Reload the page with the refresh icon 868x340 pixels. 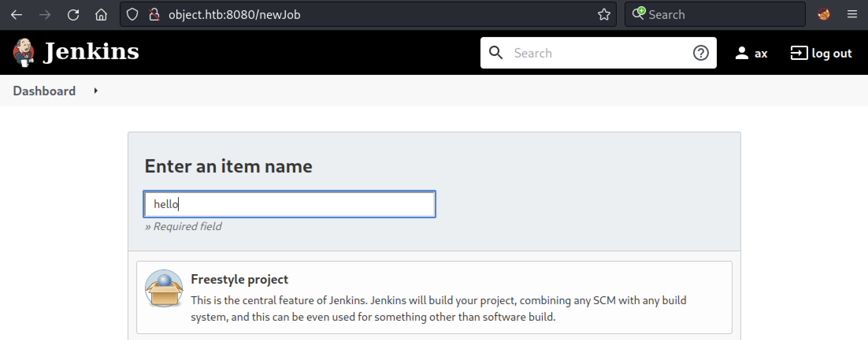(x=73, y=15)
